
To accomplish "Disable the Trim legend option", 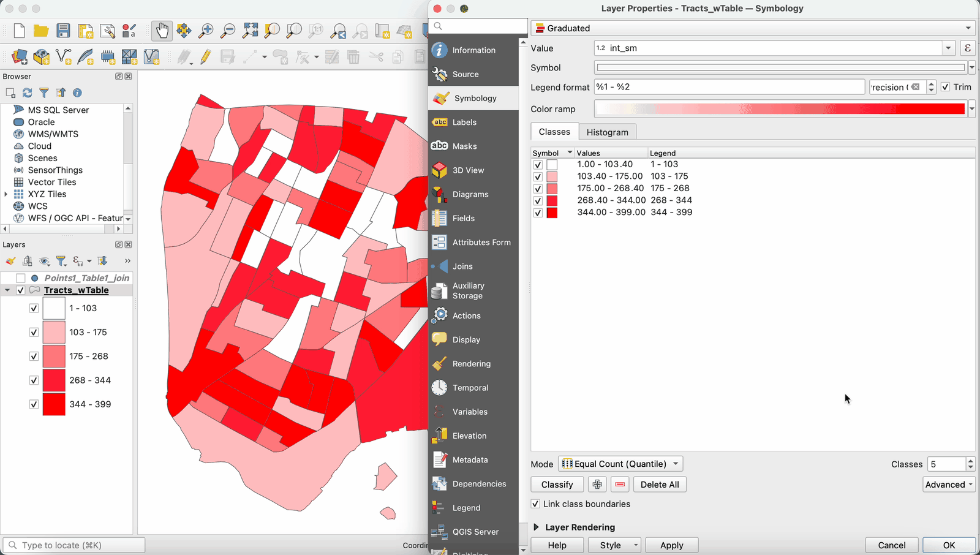I will pyautogui.click(x=946, y=87).
